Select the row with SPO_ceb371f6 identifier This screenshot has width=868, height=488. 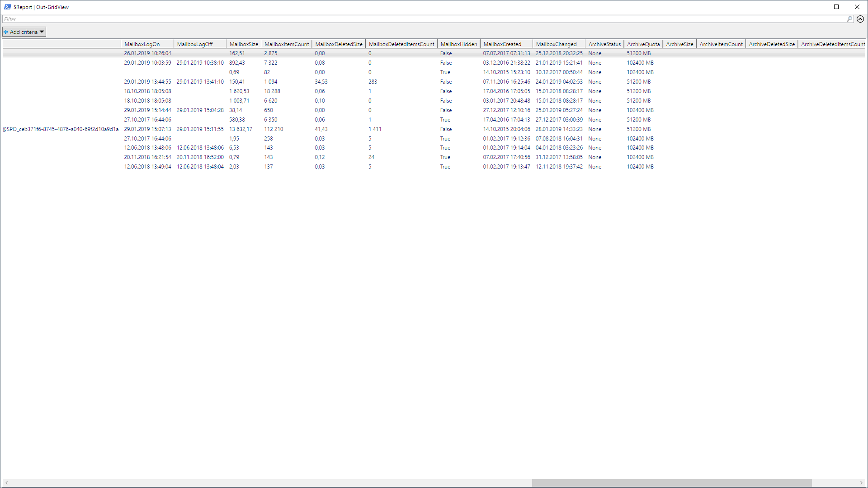61,129
